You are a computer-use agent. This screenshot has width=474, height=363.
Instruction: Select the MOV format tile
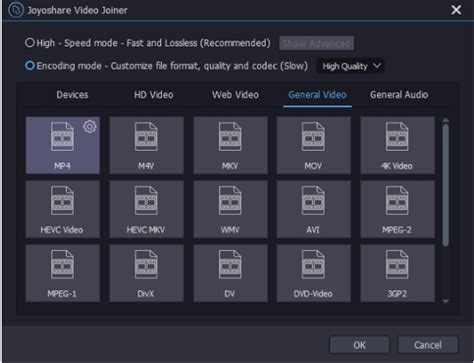coord(313,145)
